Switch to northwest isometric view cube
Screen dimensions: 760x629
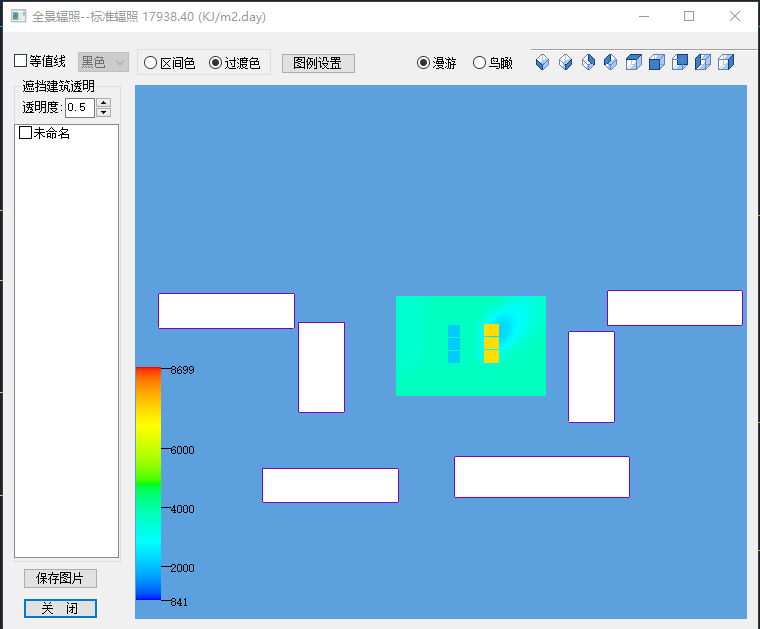coord(611,62)
